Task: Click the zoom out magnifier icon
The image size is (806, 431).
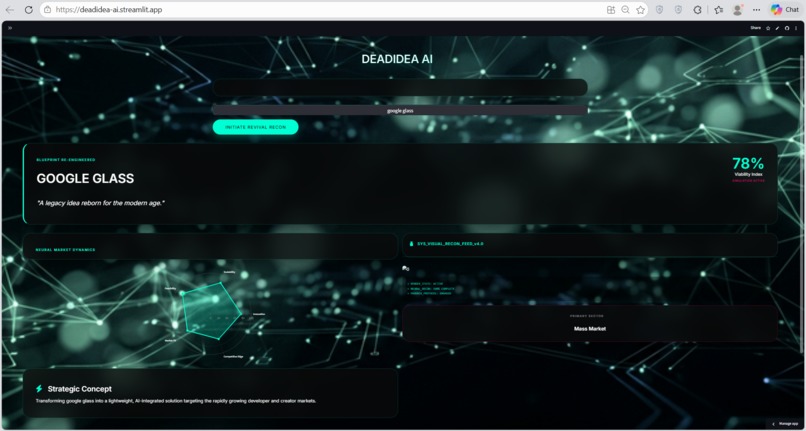Action: (626, 10)
